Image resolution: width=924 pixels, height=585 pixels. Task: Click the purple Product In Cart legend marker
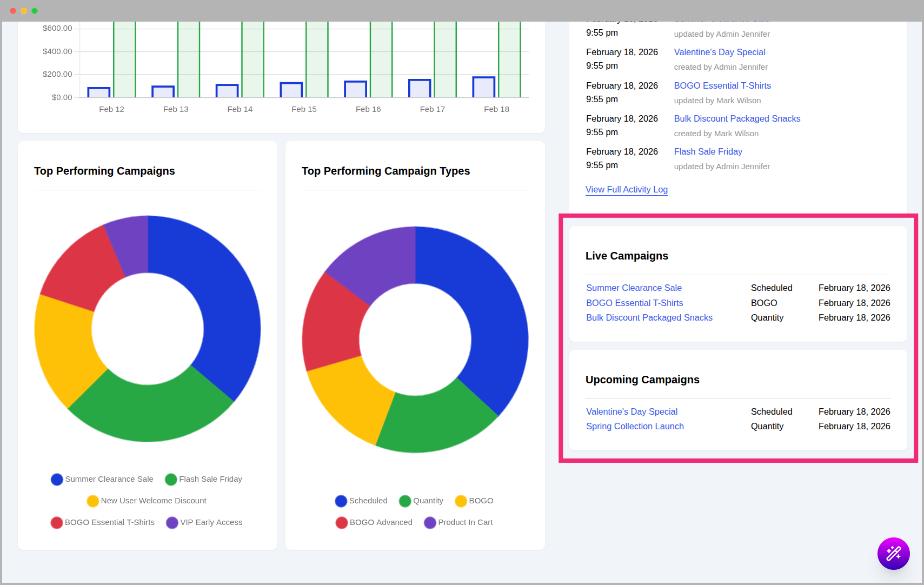pos(430,522)
